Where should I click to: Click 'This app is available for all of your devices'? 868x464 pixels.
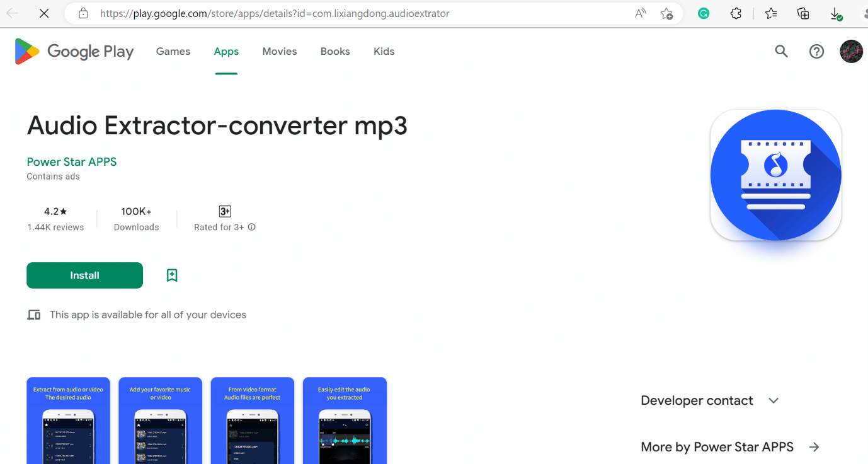click(x=148, y=315)
